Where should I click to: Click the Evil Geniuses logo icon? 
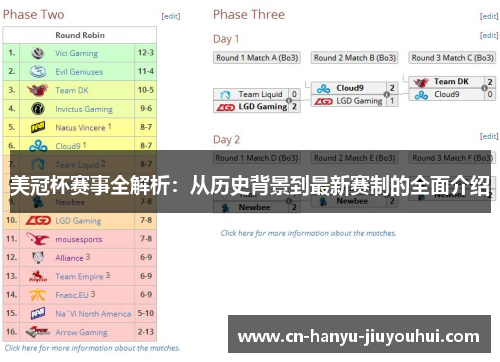[x=38, y=71]
